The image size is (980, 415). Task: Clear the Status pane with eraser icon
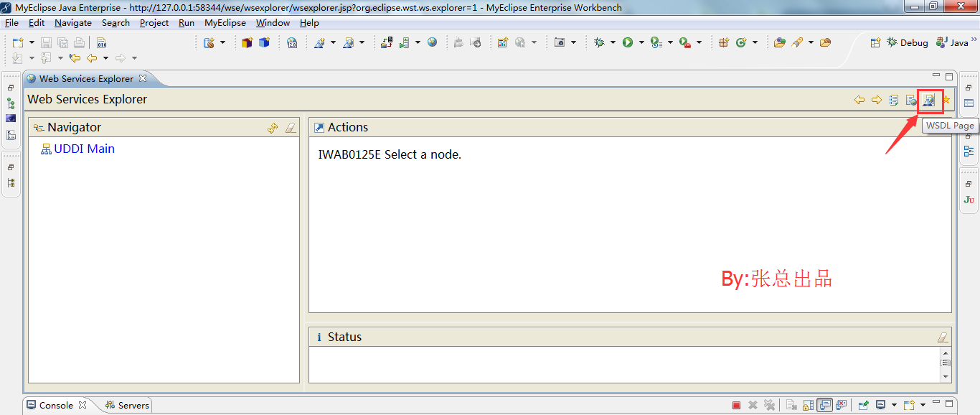click(943, 337)
